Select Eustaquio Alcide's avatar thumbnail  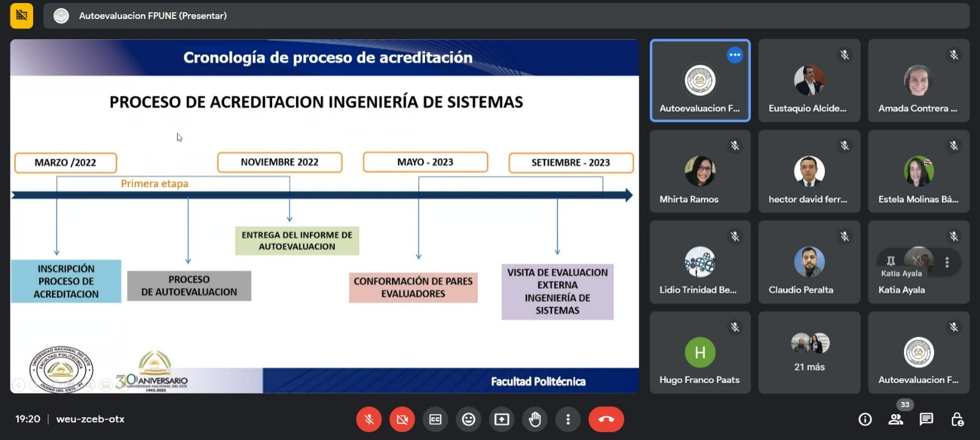click(809, 80)
